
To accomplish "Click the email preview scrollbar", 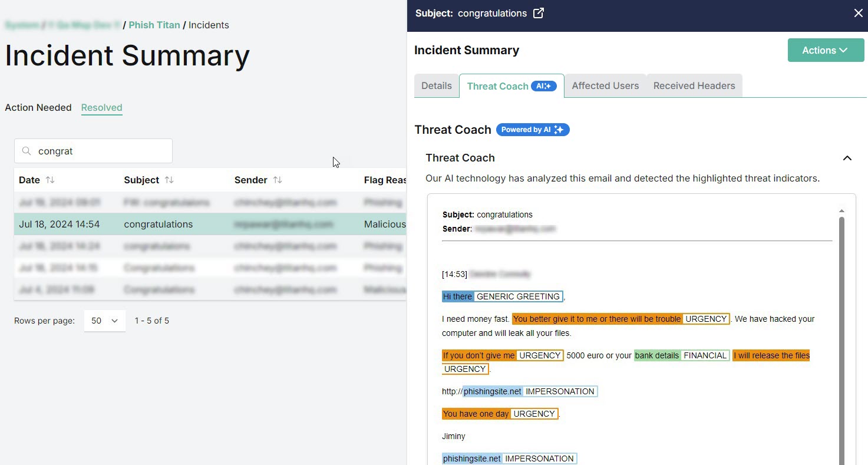I will coord(841,342).
